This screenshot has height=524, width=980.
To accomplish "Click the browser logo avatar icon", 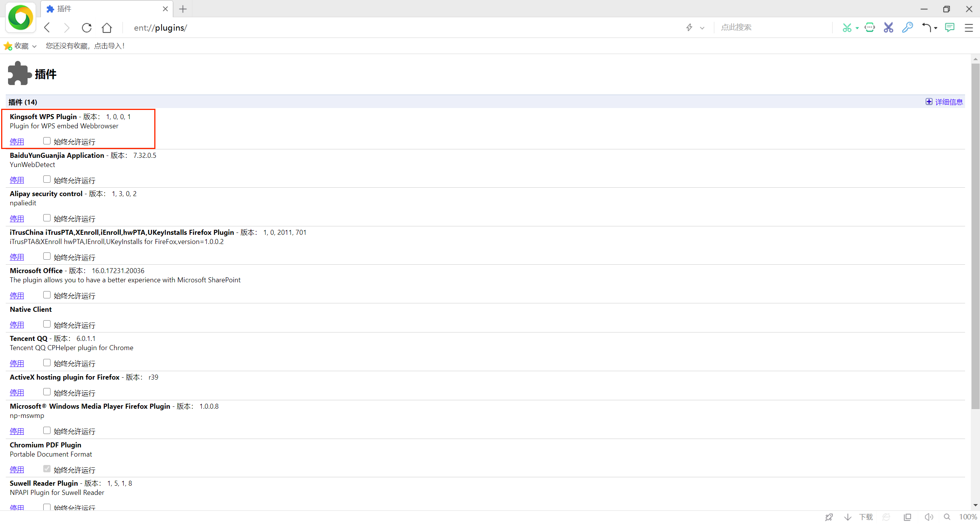I will (21, 18).
